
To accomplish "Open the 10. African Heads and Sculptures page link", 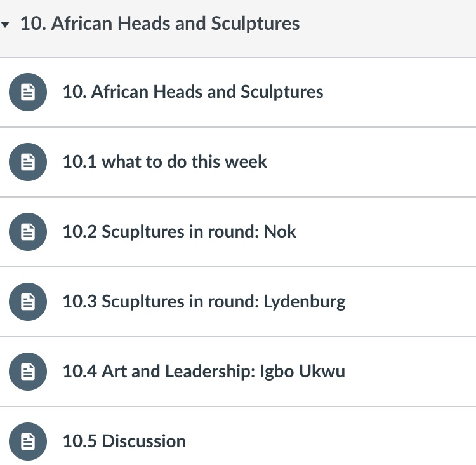I will pyautogui.click(x=193, y=92).
